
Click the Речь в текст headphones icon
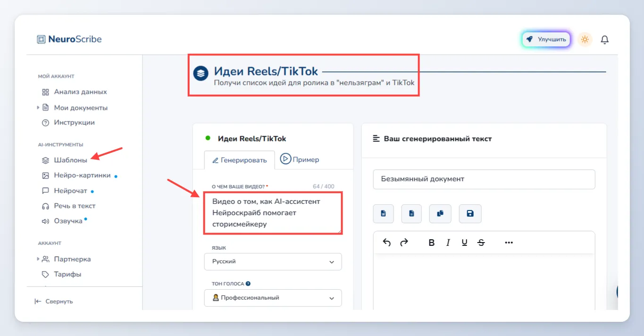(x=46, y=206)
